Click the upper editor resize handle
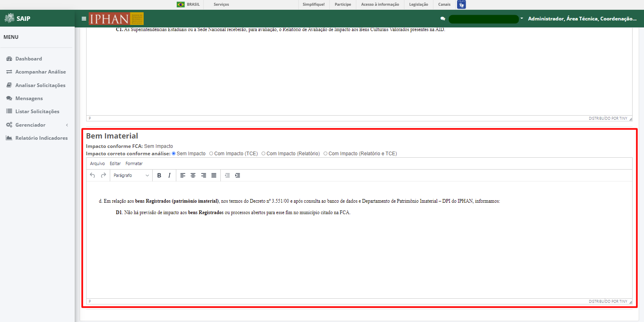The width and height of the screenshot is (644, 322). (x=631, y=119)
